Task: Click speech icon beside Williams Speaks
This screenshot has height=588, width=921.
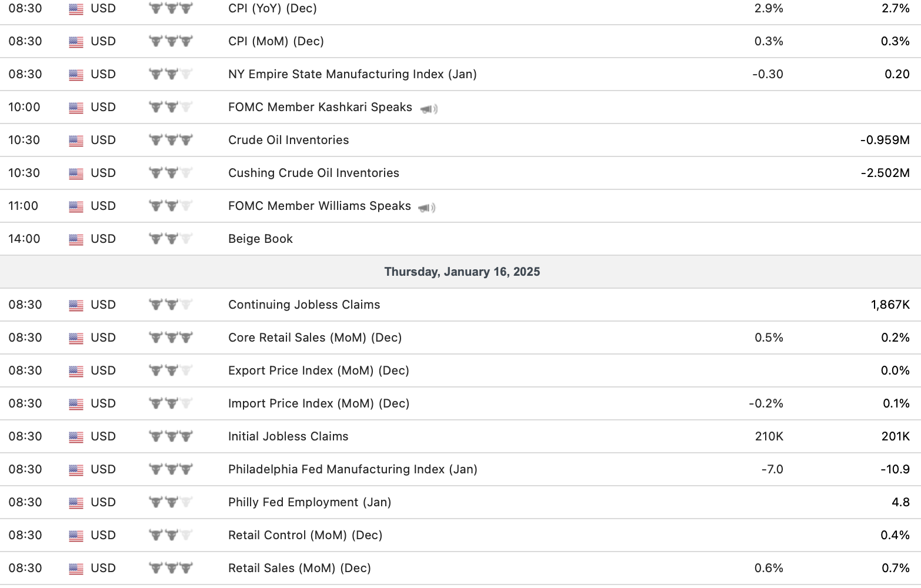Action: click(427, 208)
